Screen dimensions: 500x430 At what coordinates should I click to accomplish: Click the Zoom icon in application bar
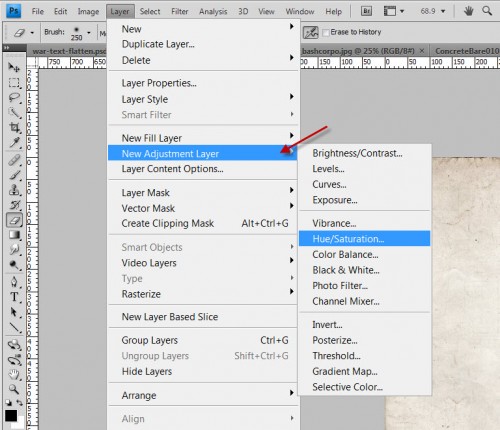487,11
